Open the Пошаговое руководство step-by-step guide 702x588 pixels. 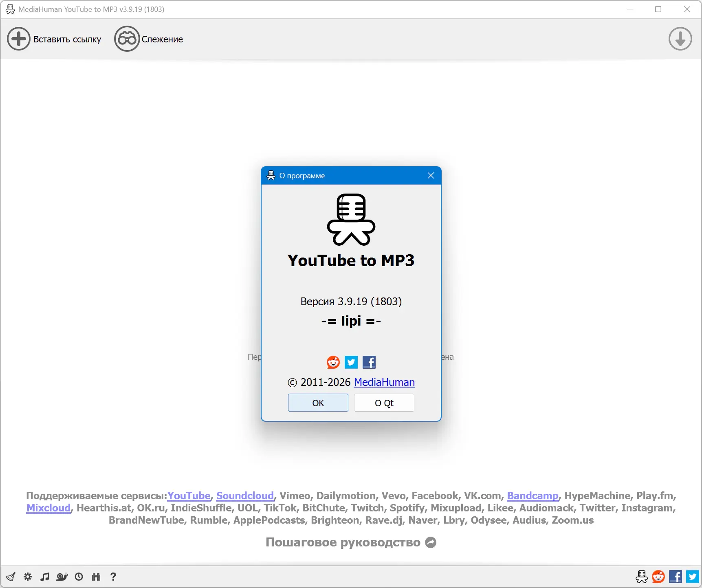pyautogui.click(x=351, y=542)
